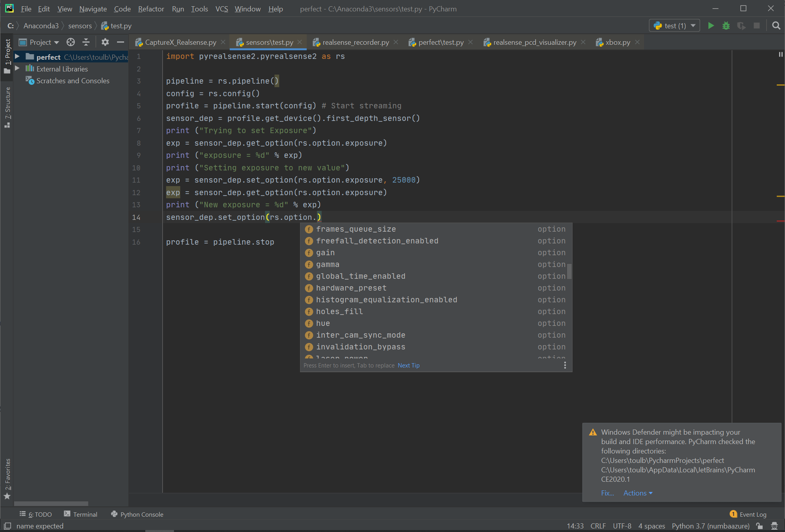Open the Refactor menu
785x532 pixels.
(151, 9)
